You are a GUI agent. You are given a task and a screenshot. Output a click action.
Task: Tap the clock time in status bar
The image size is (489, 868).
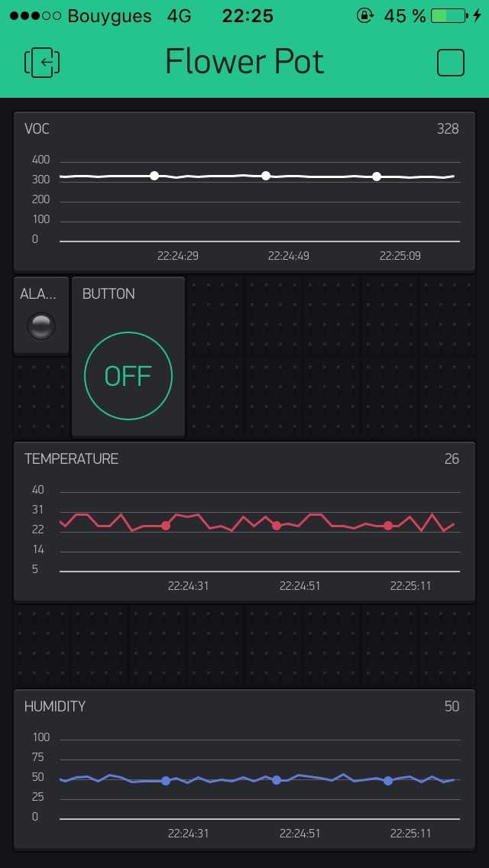click(x=248, y=16)
